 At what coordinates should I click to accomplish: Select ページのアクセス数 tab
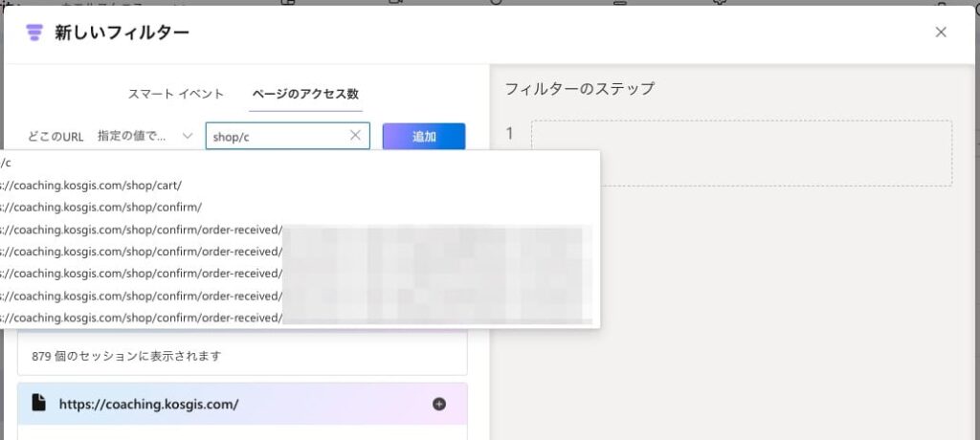click(x=305, y=95)
